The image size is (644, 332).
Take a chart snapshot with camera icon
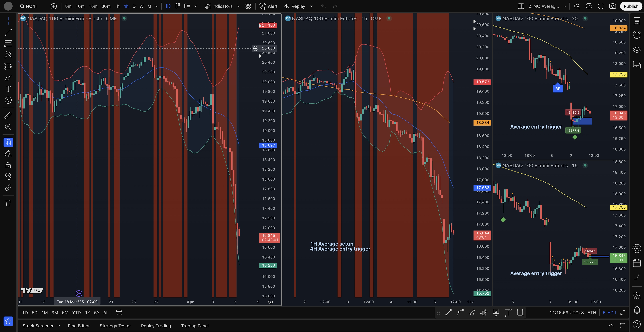point(612,6)
